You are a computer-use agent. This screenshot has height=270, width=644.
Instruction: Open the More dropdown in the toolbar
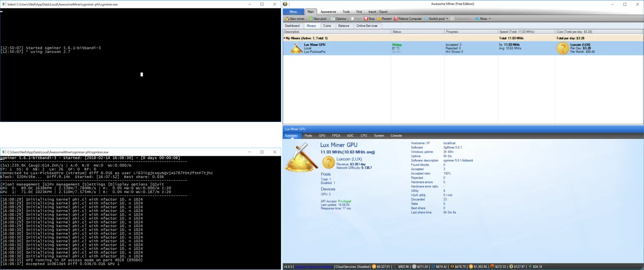click(x=483, y=19)
